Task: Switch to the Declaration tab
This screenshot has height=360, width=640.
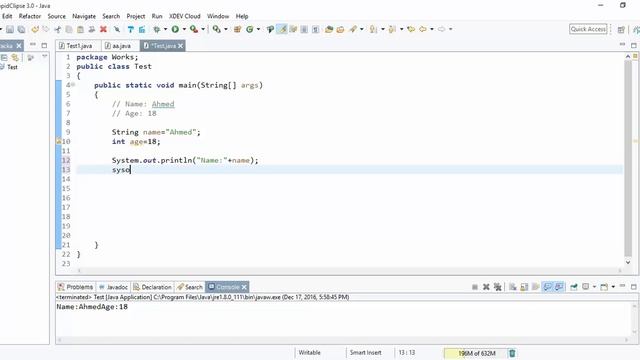Action: [x=152, y=287]
